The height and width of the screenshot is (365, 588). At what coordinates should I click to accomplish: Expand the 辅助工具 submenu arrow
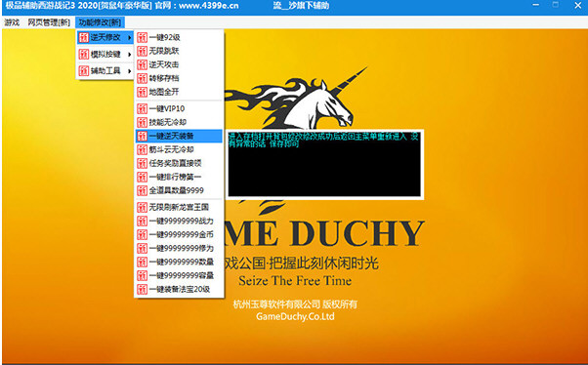pyautogui.click(x=129, y=71)
